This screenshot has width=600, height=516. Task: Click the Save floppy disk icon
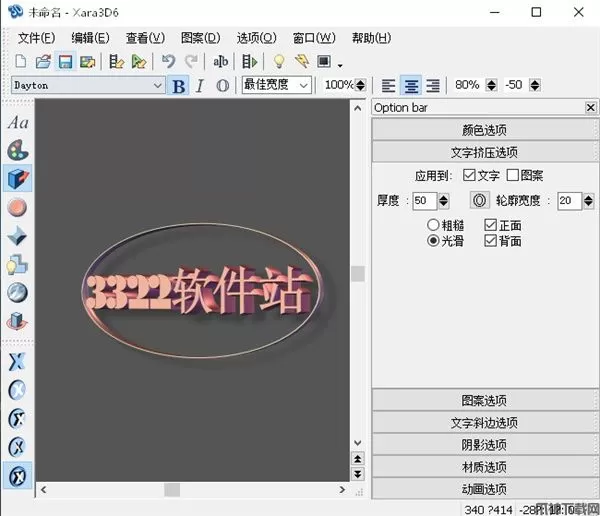click(65, 62)
